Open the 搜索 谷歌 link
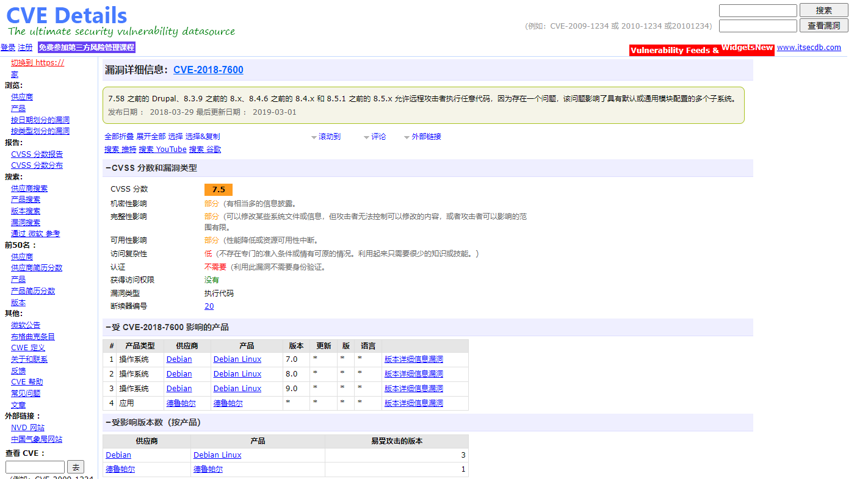Image resolution: width=868 pixels, height=479 pixels. point(205,149)
